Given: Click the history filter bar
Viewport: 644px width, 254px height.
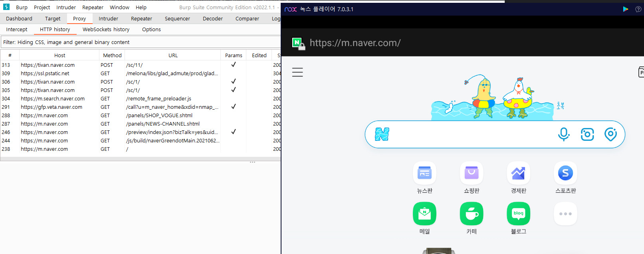Looking at the screenshot, I should (x=141, y=42).
